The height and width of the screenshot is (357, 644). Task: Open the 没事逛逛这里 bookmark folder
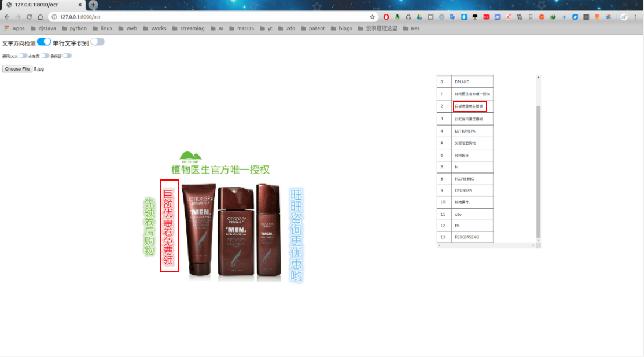[377, 28]
